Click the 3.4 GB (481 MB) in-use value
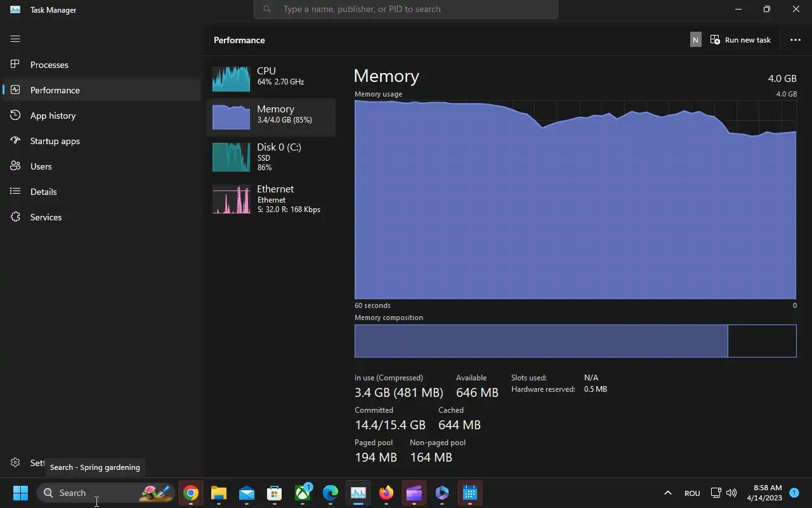Viewport: 812px width, 508px height. 399,392
